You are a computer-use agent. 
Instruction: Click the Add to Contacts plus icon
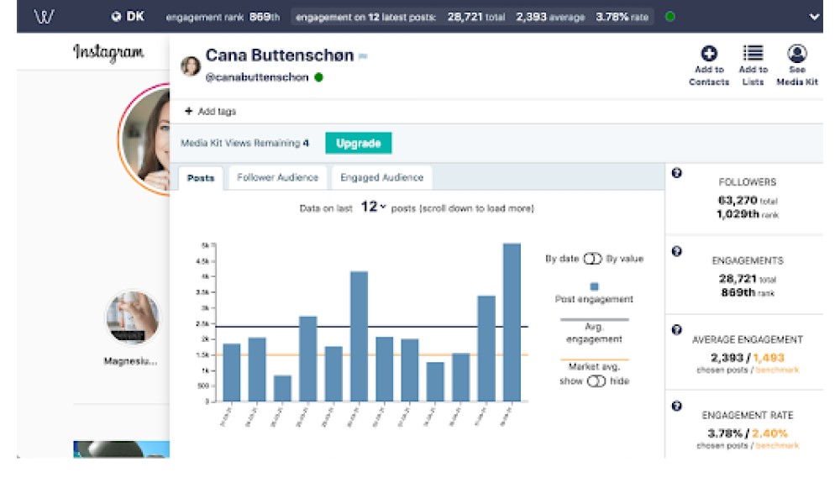709,53
